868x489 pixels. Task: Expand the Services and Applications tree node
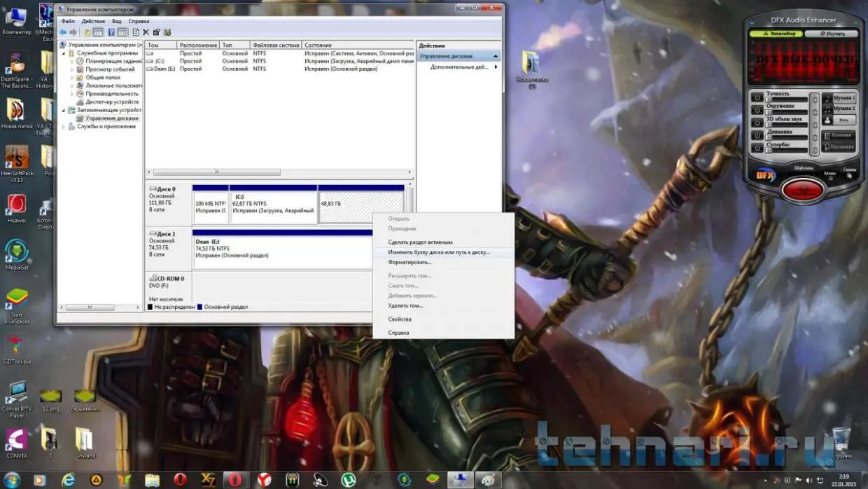point(64,127)
